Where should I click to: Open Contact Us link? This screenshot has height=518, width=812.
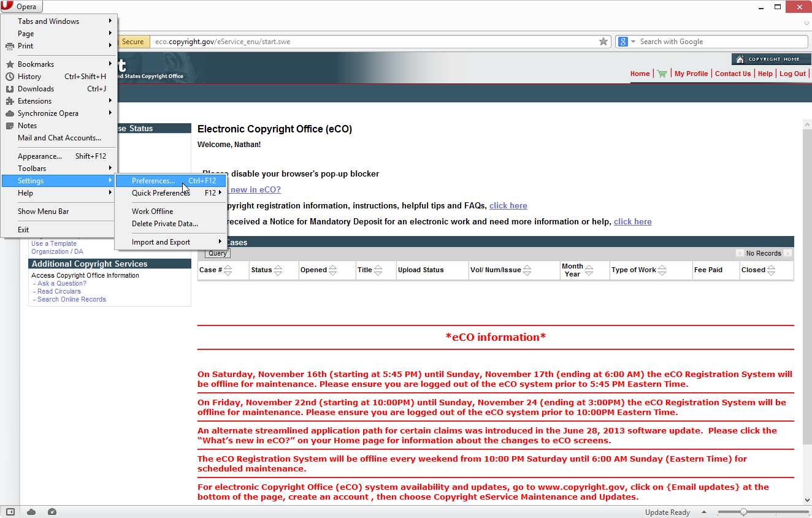click(x=733, y=74)
